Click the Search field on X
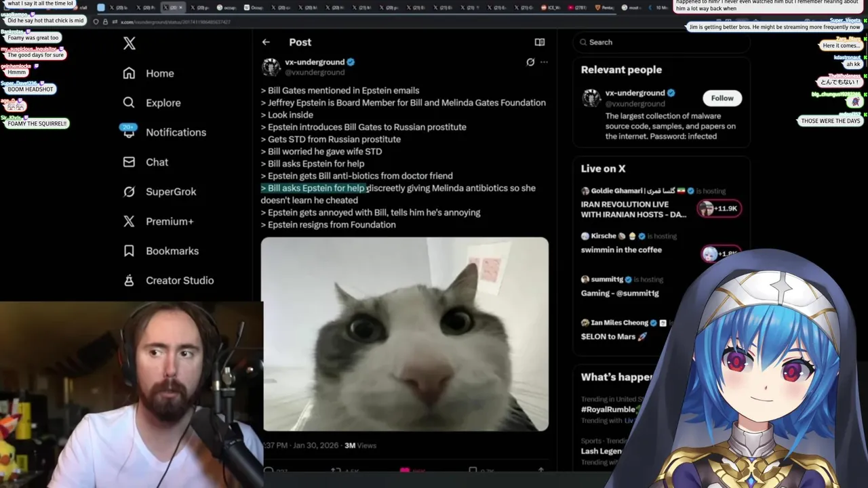Image resolution: width=868 pixels, height=488 pixels. (x=661, y=42)
